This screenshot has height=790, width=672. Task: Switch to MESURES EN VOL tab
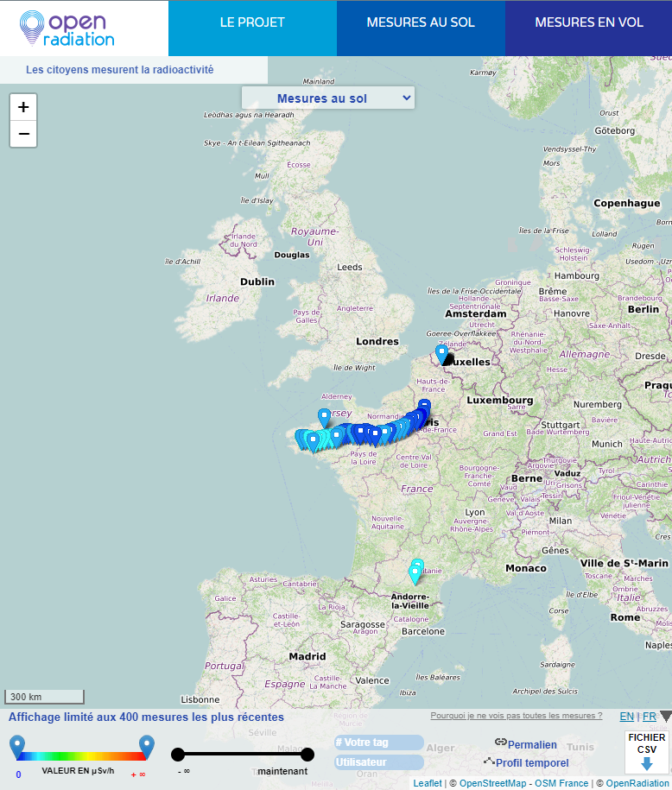(x=588, y=22)
